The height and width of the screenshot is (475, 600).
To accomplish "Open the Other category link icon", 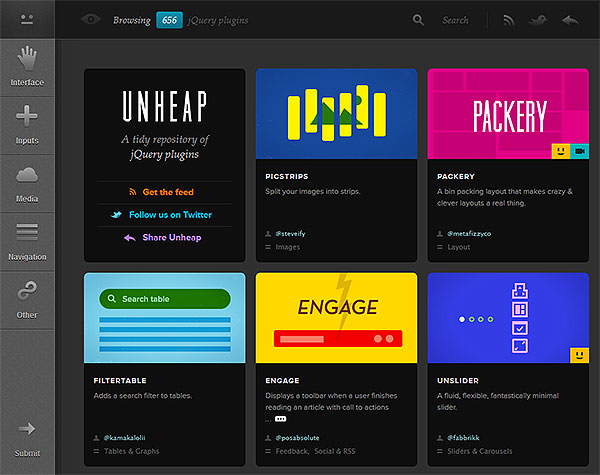I will point(27,296).
